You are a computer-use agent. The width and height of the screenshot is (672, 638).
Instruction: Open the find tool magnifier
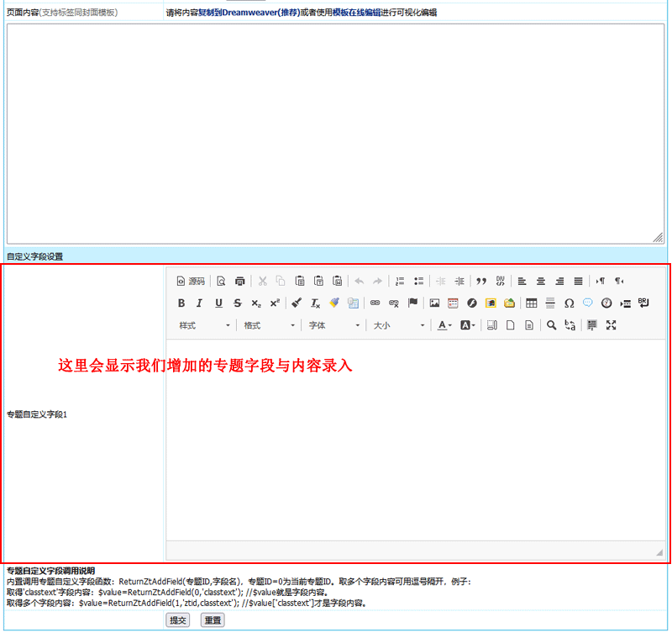coord(551,325)
